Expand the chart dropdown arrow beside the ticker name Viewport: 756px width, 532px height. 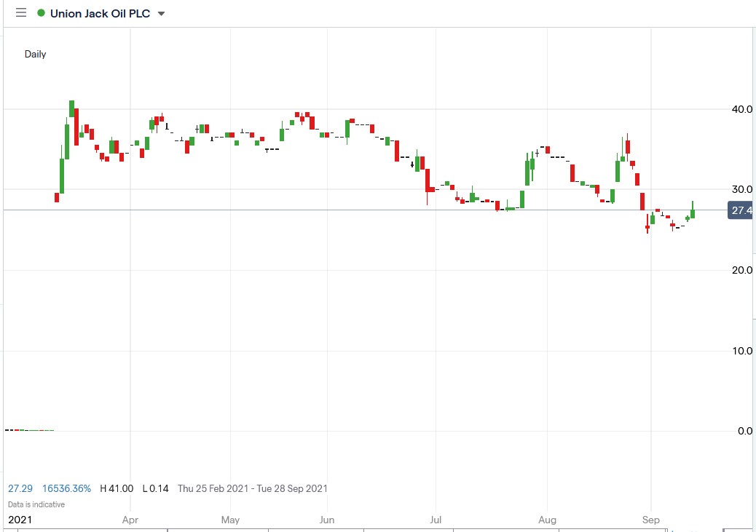point(161,13)
